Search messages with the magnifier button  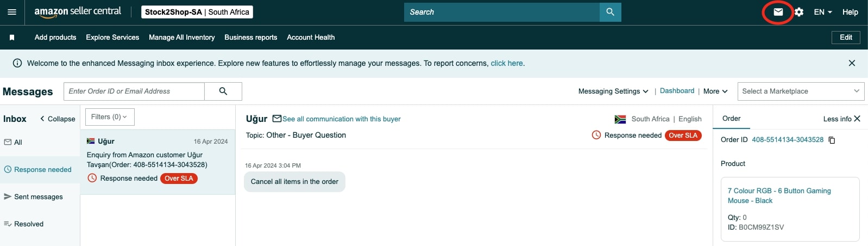coord(223,91)
